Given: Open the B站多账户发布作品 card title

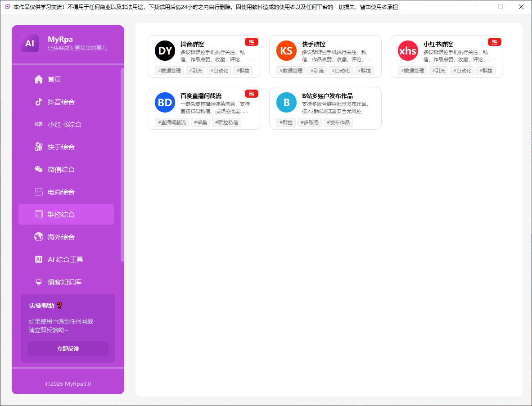Looking at the screenshot, I should pyautogui.click(x=327, y=96).
